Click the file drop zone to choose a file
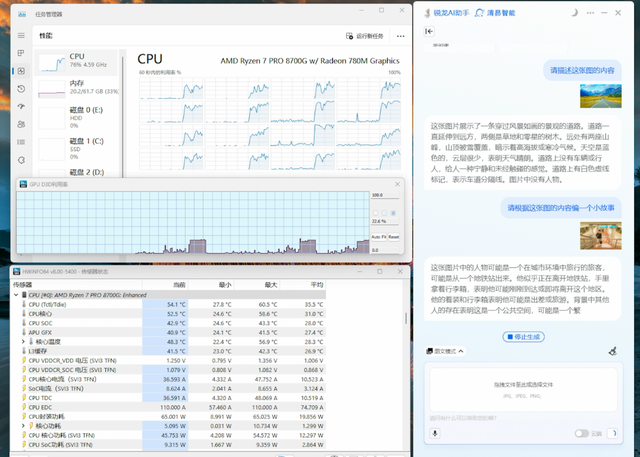 coord(523,390)
